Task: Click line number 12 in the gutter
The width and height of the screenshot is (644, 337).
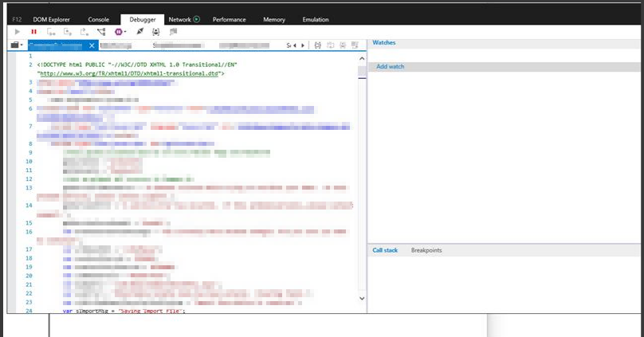Action: click(x=29, y=179)
